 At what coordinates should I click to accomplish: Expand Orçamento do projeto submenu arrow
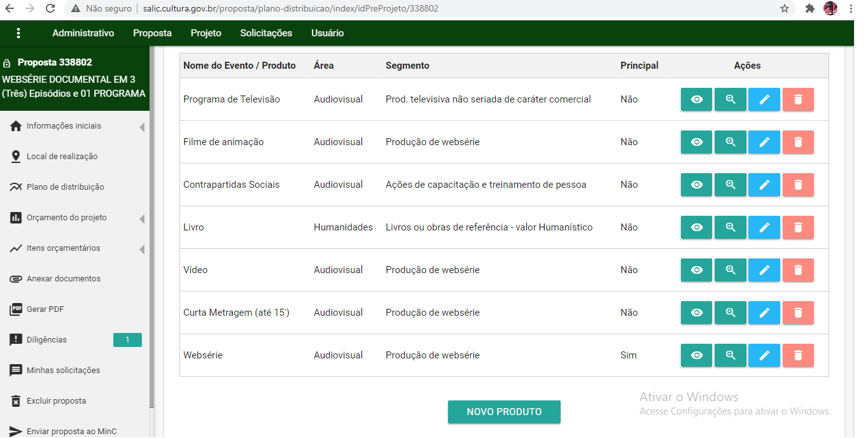click(141, 218)
